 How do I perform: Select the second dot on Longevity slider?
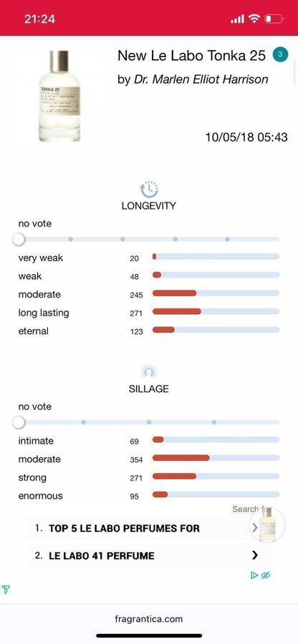(x=122, y=239)
